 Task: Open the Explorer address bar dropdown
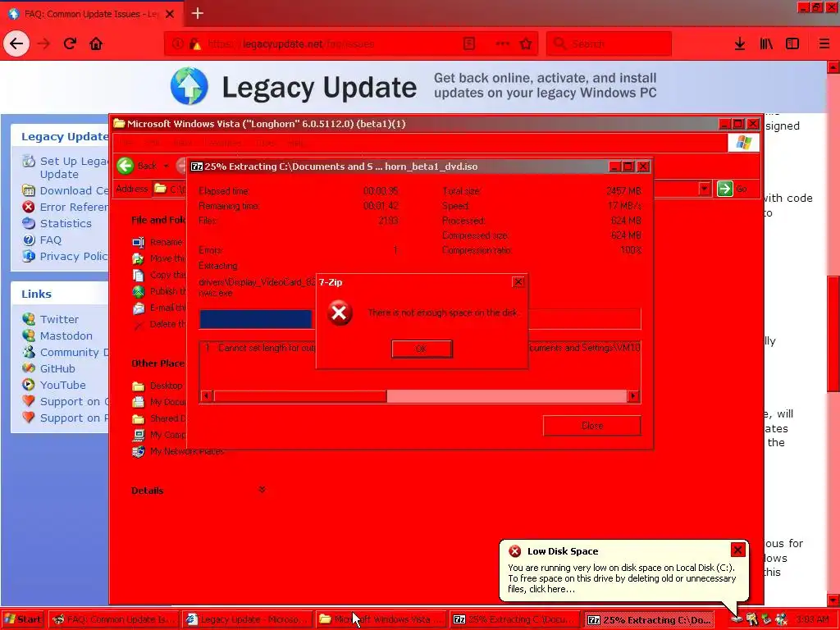click(705, 189)
